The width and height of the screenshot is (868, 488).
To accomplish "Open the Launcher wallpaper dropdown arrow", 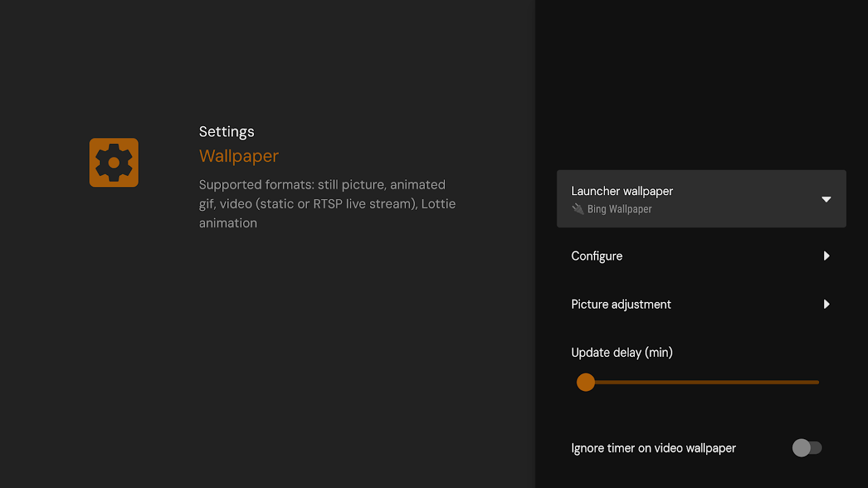I will click(826, 199).
